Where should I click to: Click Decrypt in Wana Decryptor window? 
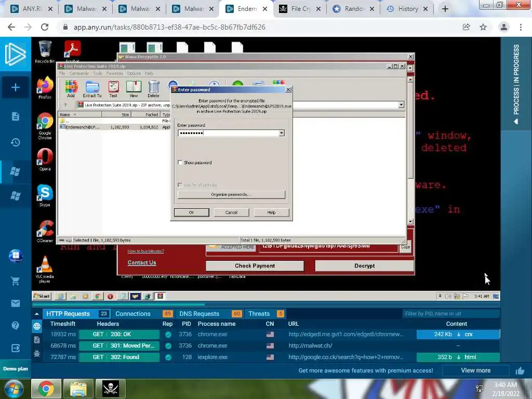coord(365,265)
